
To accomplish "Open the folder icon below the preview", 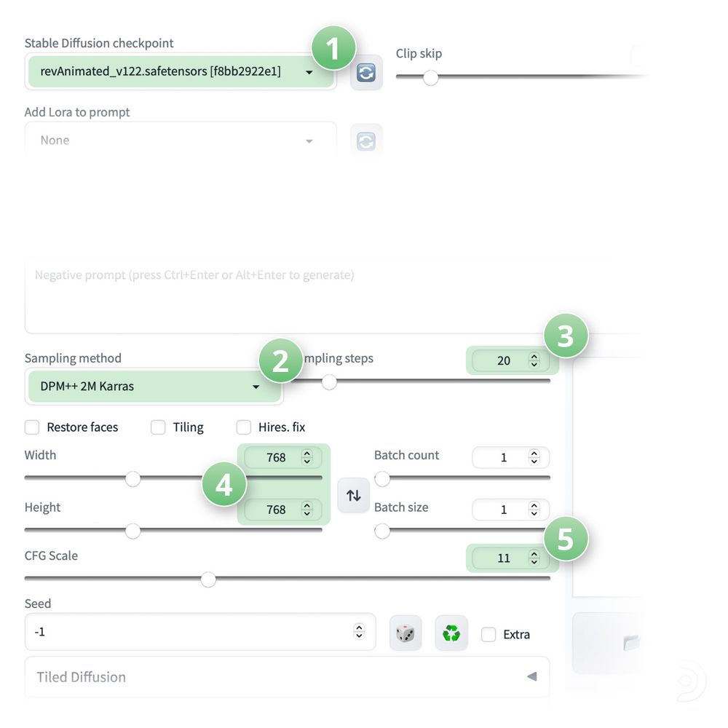I will point(630,642).
